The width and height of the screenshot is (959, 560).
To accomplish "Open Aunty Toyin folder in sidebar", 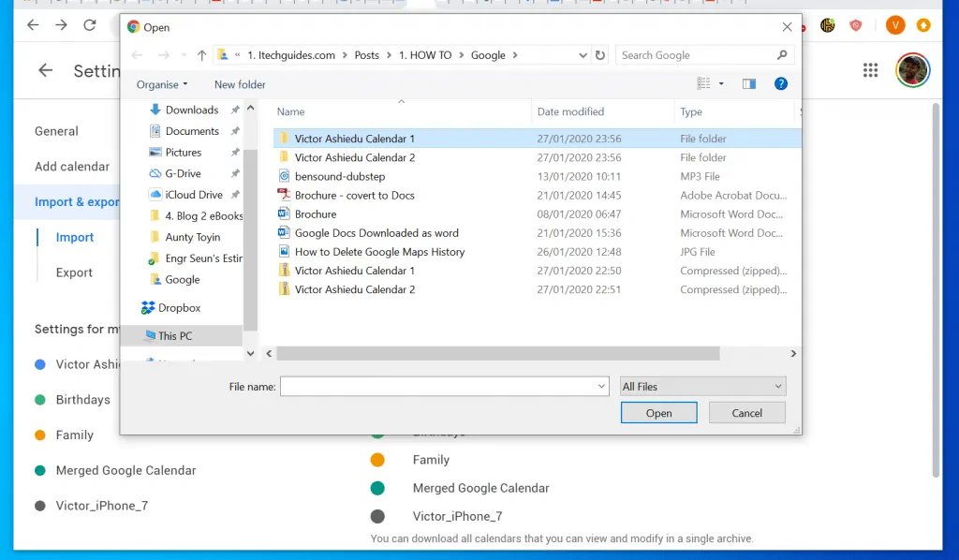I will pyautogui.click(x=192, y=237).
